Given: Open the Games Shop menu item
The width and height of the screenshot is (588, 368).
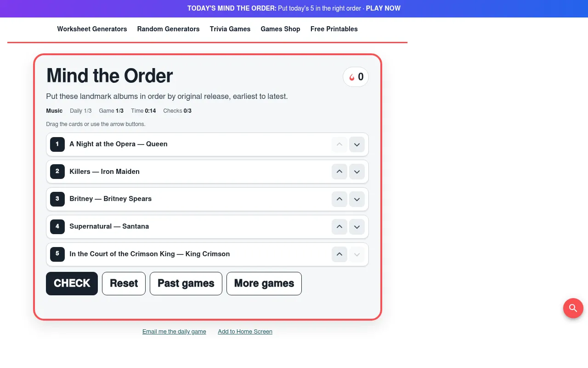Looking at the screenshot, I should tap(280, 29).
